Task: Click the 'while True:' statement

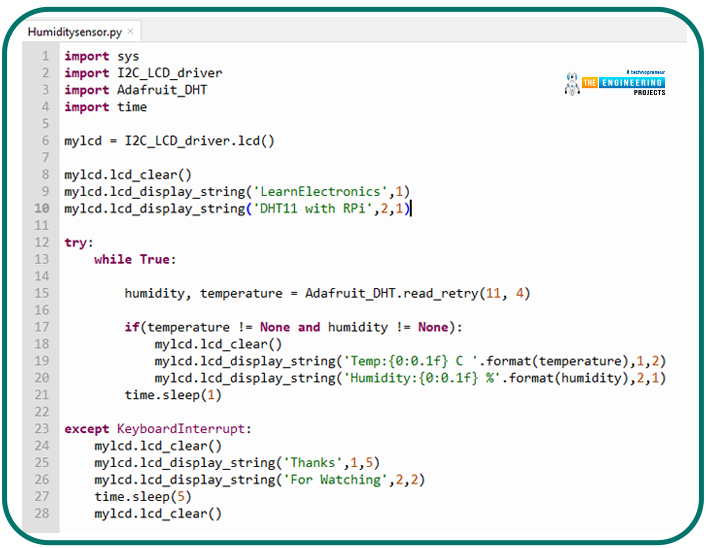Action: pos(135,259)
